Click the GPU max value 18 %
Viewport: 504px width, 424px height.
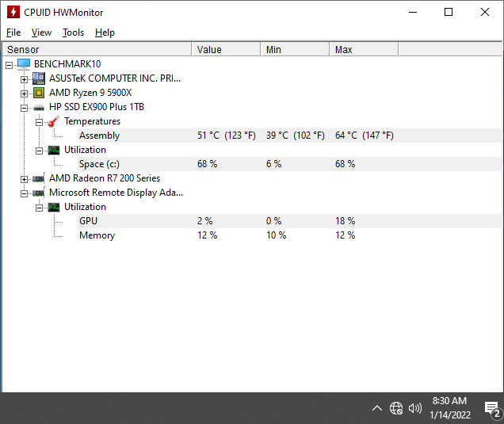tap(345, 221)
